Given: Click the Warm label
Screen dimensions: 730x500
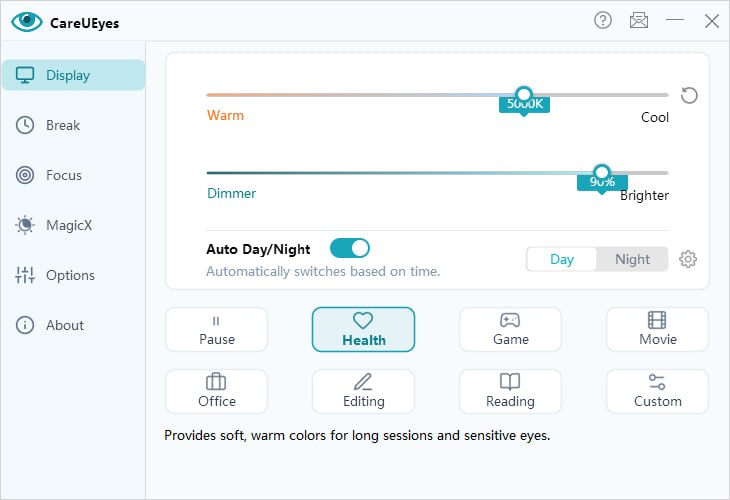Looking at the screenshot, I should (x=225, y=115).
